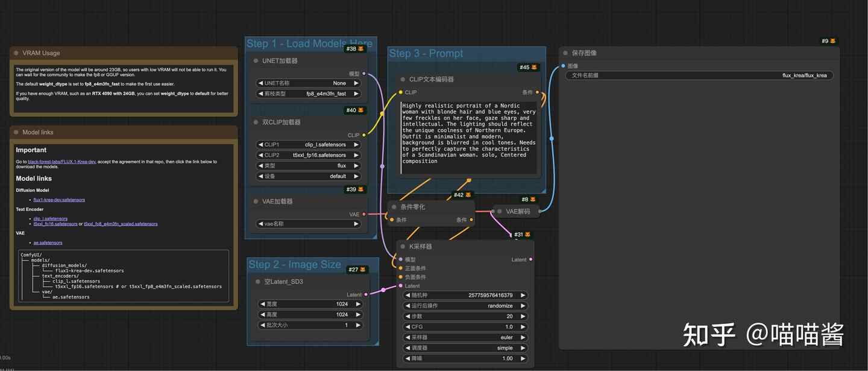Screen dimensions: 868x371
Task: Click the #27 fox badge on 空Latent_SD3
Action: point(357,270)
